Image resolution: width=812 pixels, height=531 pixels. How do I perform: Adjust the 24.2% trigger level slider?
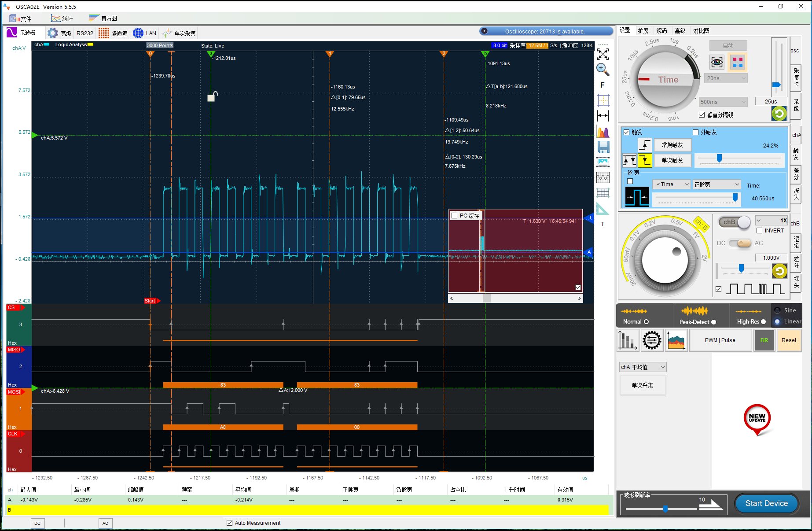tap(719, 159)
